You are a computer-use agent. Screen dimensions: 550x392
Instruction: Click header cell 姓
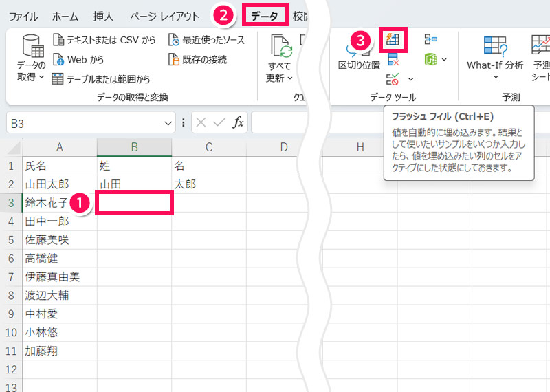pos(134,166)
